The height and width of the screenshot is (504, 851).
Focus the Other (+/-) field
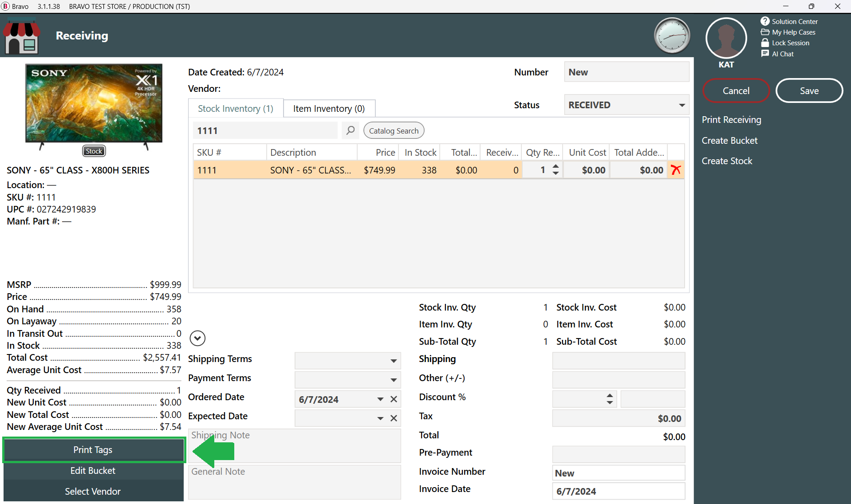pos(619,380)
